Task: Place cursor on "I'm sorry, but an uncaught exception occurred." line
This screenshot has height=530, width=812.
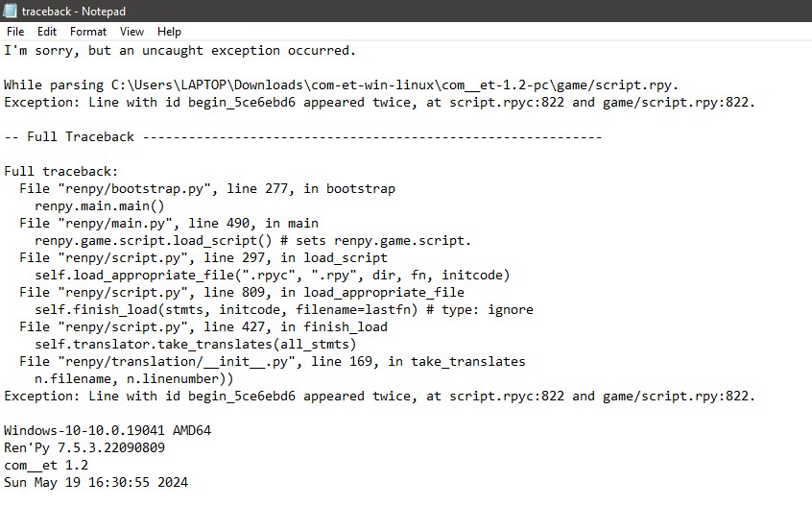Action: [179, 51]
